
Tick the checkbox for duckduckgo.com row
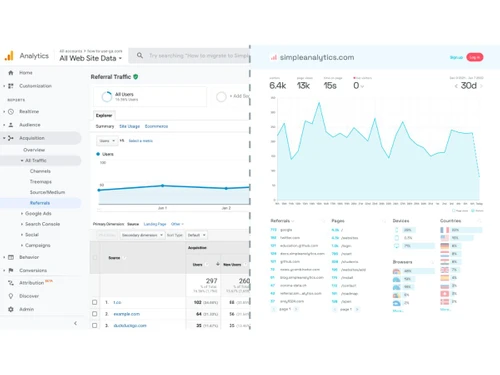tap(95, 325)
